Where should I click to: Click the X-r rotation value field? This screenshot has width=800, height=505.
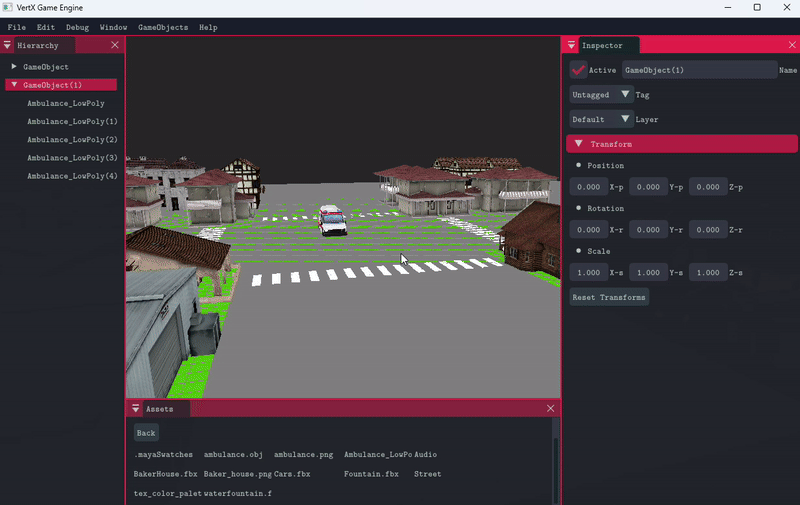click(x=588, y=230)
